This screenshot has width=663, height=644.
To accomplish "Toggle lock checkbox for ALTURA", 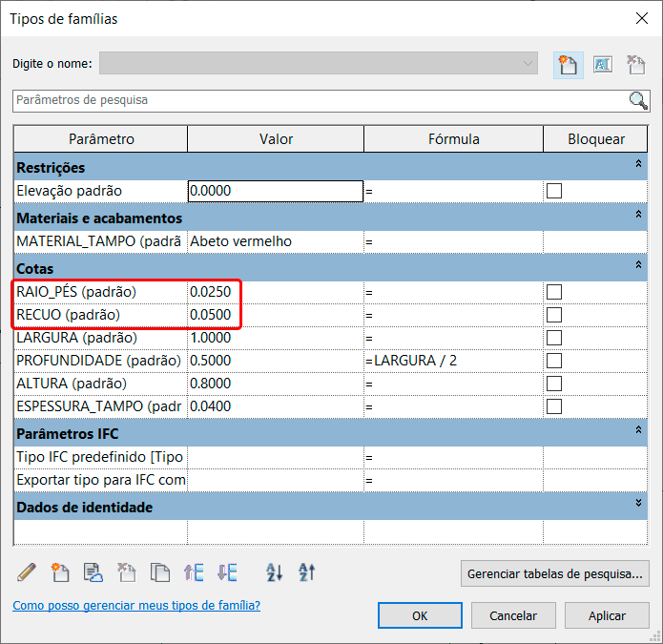I will [x=554, y=384].
